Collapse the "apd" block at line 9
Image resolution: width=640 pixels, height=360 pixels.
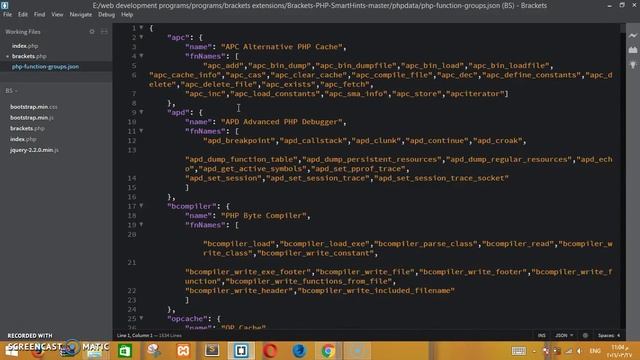point(141,112)
